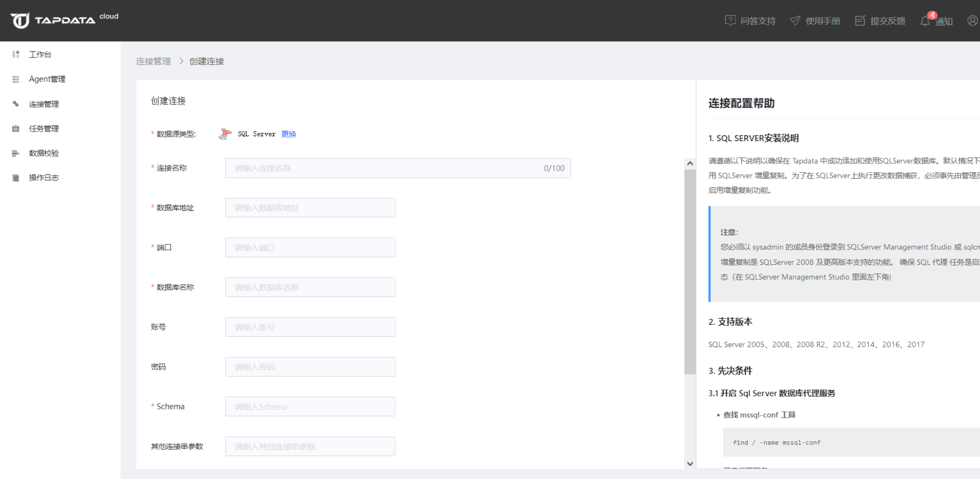
Task: Open Agent管理 in the sidebar
Action: tap(47, 79)
